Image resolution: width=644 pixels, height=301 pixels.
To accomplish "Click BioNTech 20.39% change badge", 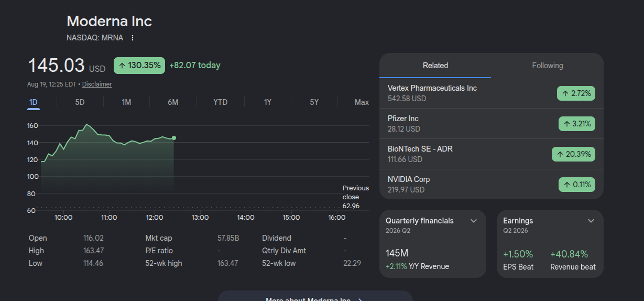I will 573,154.
